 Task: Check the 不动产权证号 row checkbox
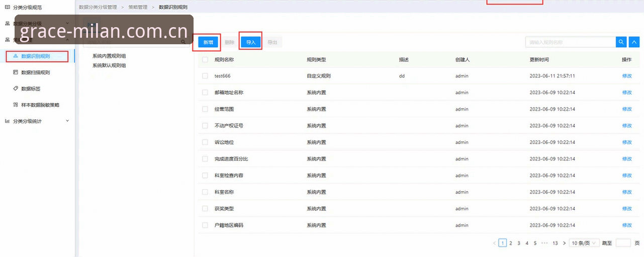tap(205, 126)
